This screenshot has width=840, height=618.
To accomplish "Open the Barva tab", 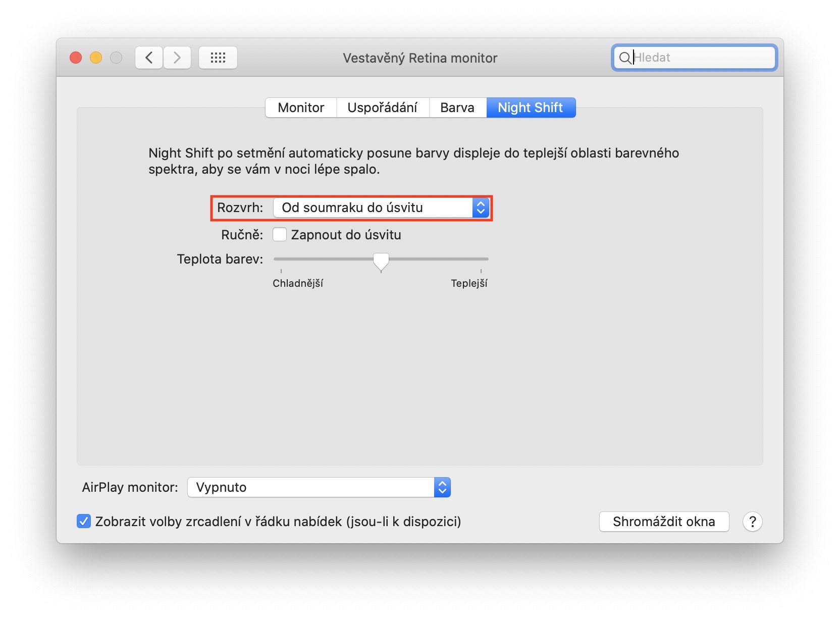I will [x=457, y=108].
